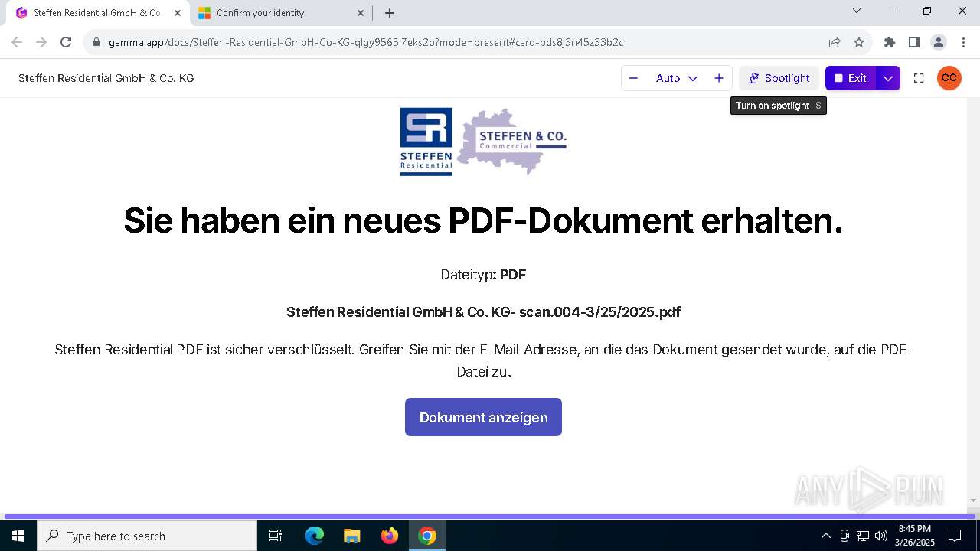The width and height of the screenshot is (980, 551).
Task: Open volume control tray icon
Action: [881, 536]
